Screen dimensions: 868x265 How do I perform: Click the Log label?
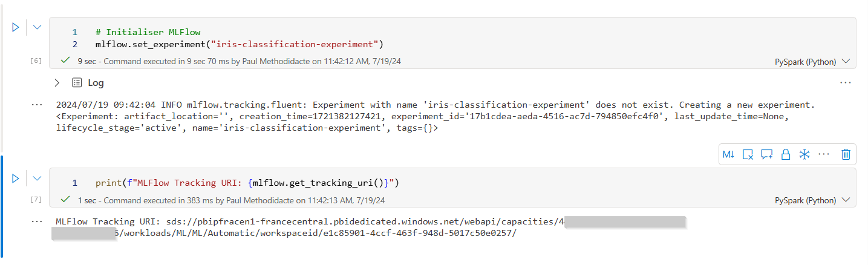click(x=96, y=83)
